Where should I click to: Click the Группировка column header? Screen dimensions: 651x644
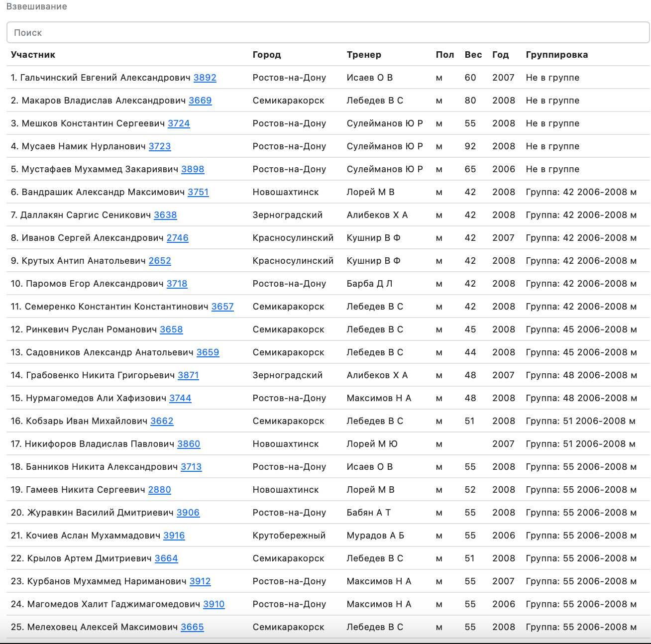click(x=557, y=55)
